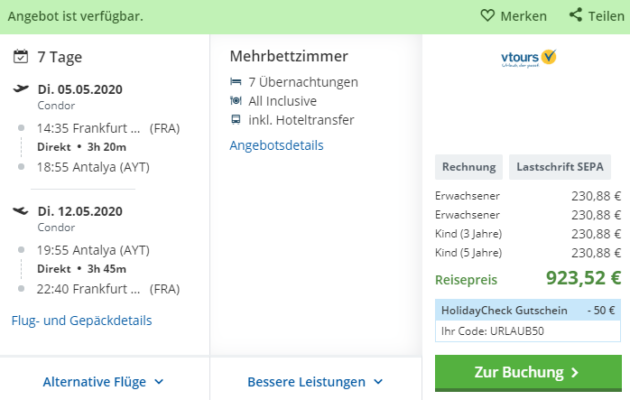Click the chevron next to Alternative Flüge
Image resolution: width=630 pixels, height=400 pixels.
click(x=159, y=382)
